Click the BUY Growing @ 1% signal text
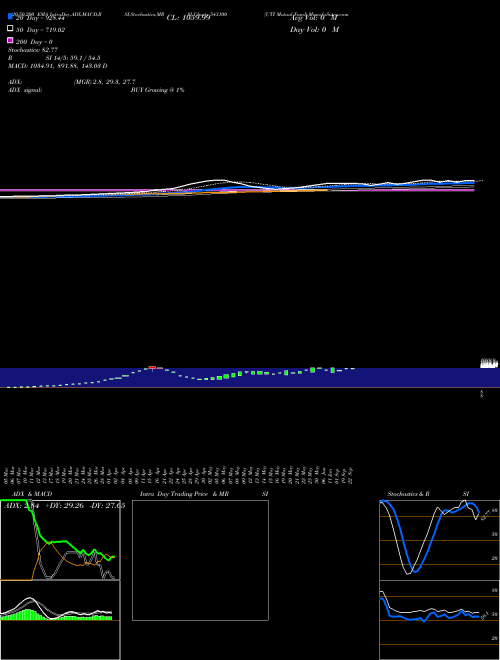This screenshot has height=660, width=500. click(157, 90)
